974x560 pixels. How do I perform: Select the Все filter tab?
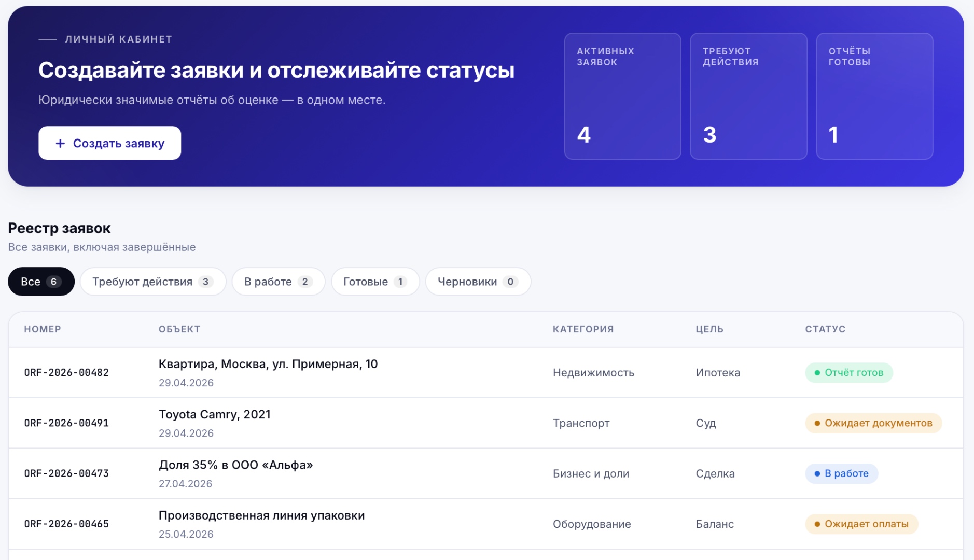(x=41, y=282)
